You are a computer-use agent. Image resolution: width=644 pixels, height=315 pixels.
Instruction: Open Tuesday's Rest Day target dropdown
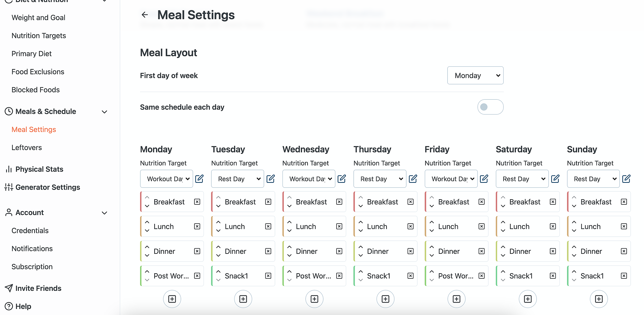pos(237,179)
